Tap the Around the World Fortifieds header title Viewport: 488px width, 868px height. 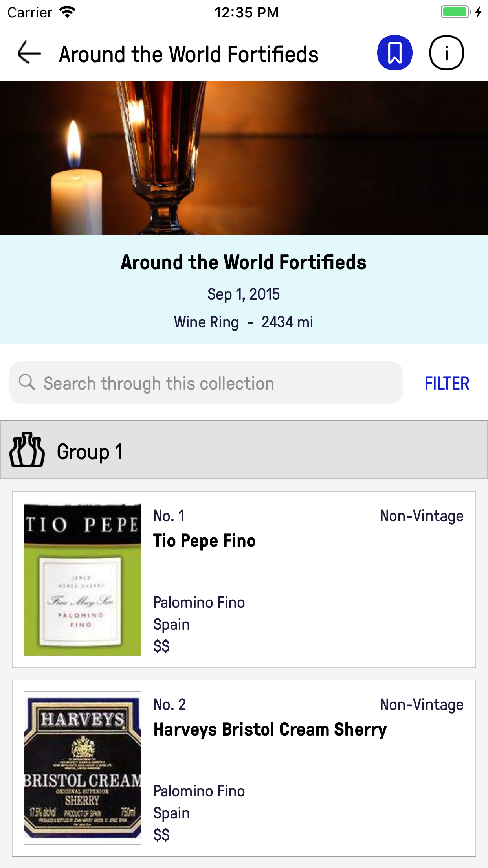(189, 54)
